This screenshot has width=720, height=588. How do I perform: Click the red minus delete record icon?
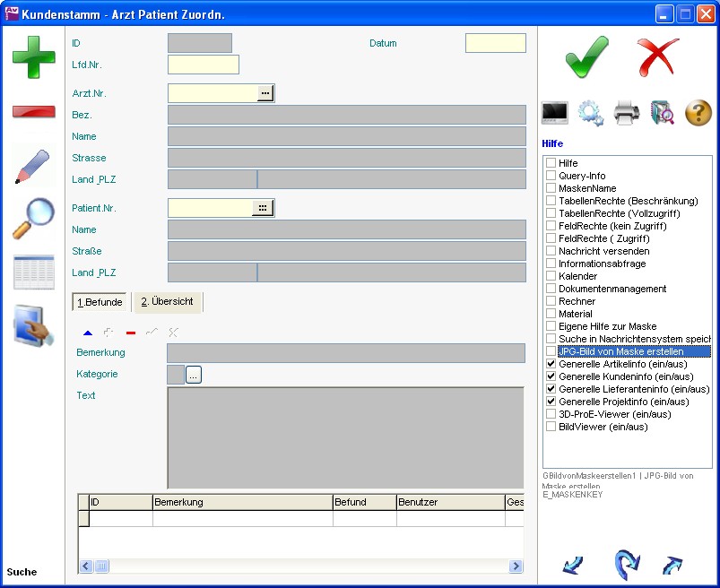[x=33, y=112]
